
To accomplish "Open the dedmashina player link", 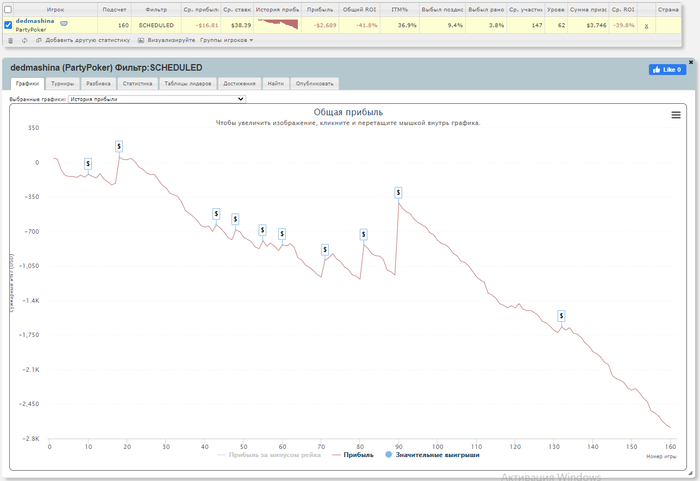I will pos(35,21).
